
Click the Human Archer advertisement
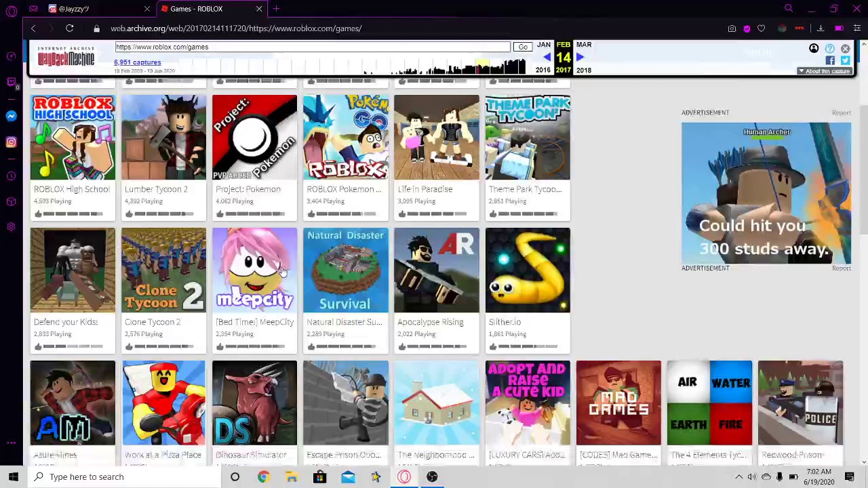coord(766,192)
